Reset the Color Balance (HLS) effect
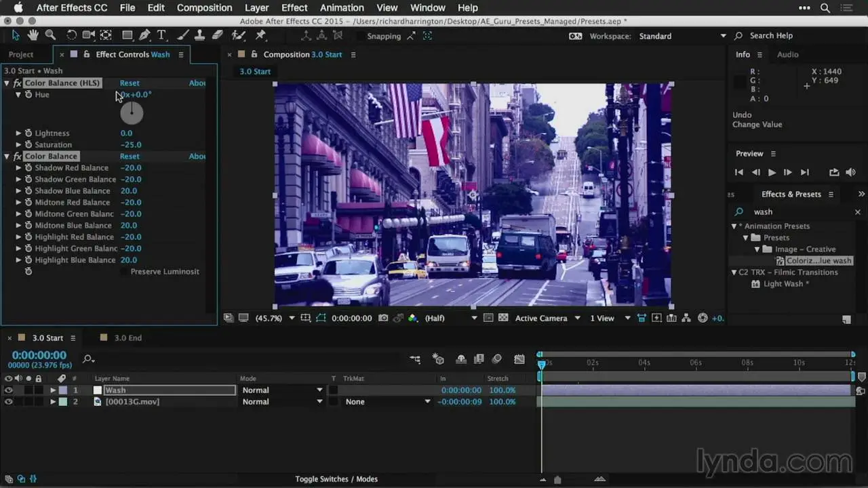The height and width of the screenshot is (488, 868). coord(130,83)
